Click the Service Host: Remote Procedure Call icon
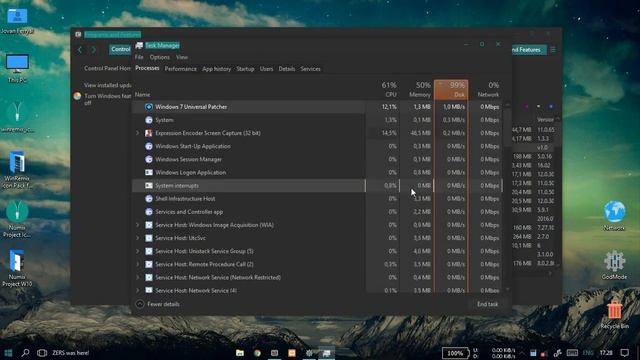Screen dimensions: 640x360 (x=149, y=264)
